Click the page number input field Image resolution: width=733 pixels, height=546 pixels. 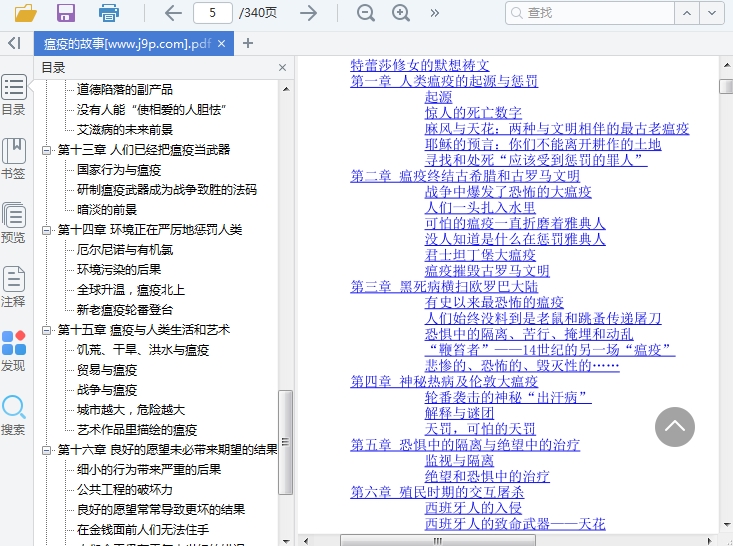tap(213, 13)
